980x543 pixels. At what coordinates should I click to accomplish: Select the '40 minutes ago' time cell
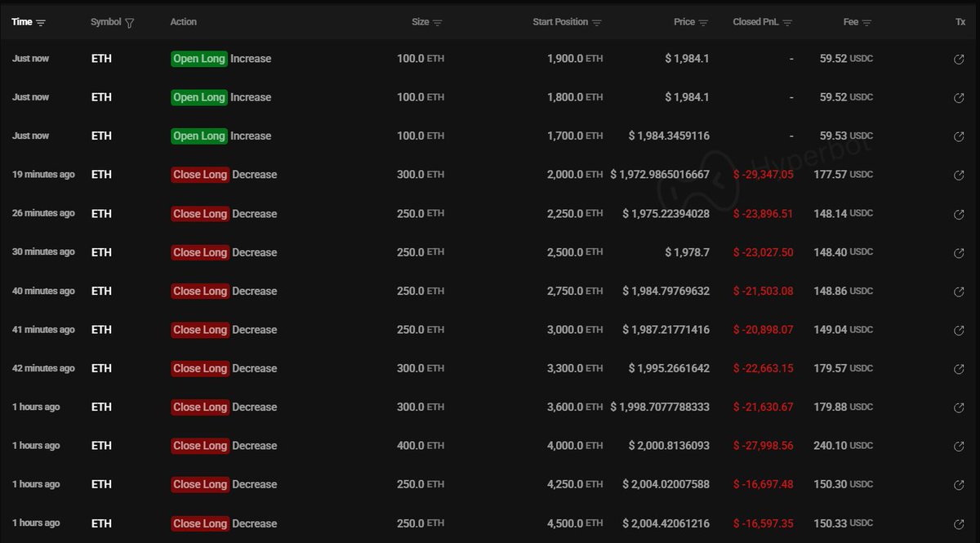43,291
